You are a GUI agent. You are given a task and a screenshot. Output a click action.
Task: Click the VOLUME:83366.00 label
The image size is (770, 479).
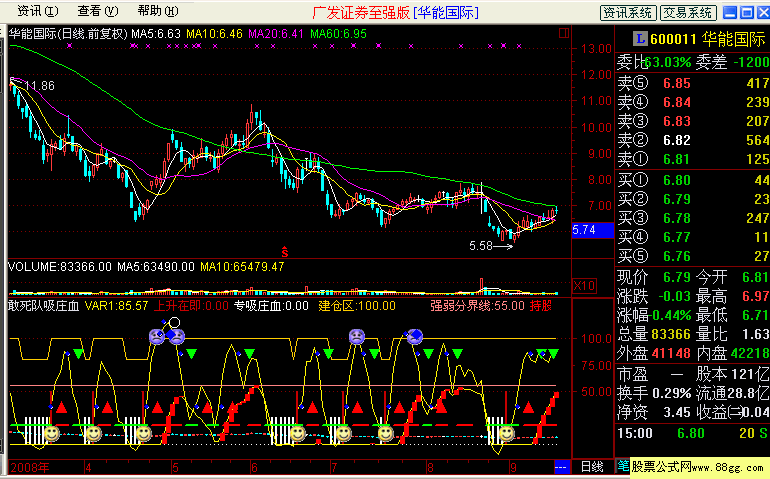coord(60,267)
